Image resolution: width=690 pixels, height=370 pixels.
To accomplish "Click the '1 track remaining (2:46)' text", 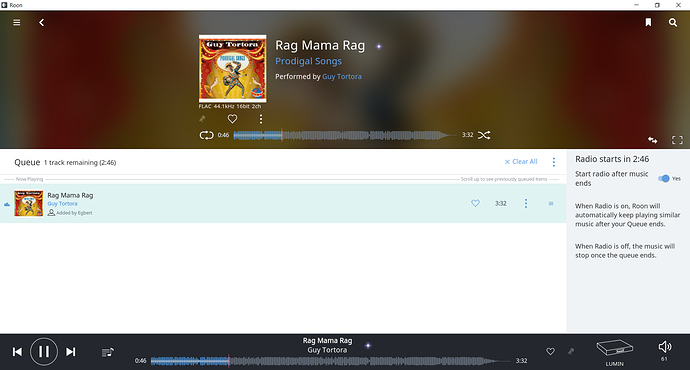I will pyautogui.click(x=80, y=163).
